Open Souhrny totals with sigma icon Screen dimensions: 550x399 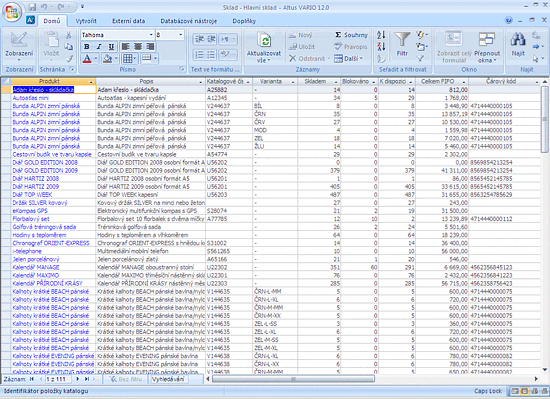(x=351, y=35)
